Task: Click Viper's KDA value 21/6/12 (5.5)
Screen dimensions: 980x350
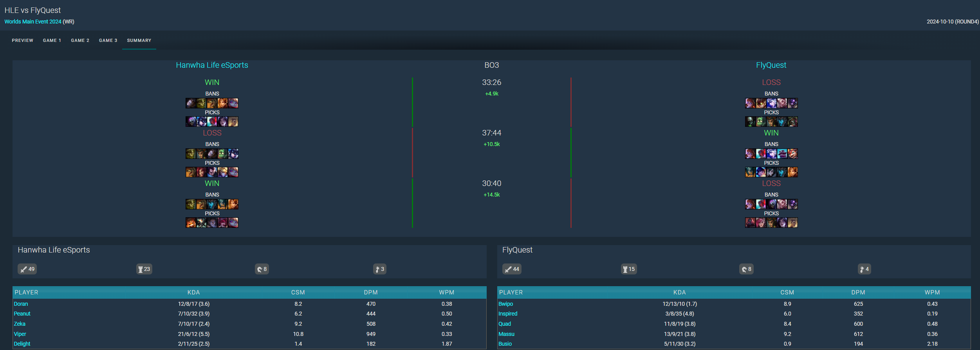Action: pyautogui.click(x=194, y=334)
